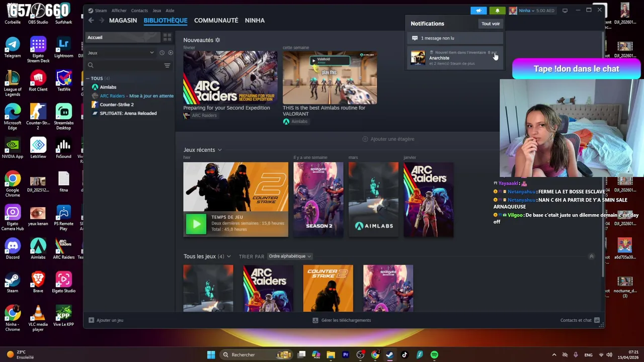Click the green Play button for Counter-Strike 2
This screenshot has height=362, width=644.
196,224
